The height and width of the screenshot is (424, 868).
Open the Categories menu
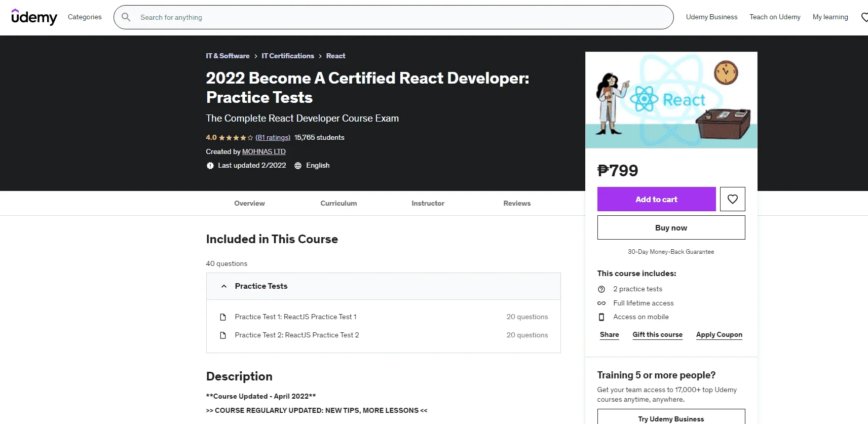pos(85,17)
